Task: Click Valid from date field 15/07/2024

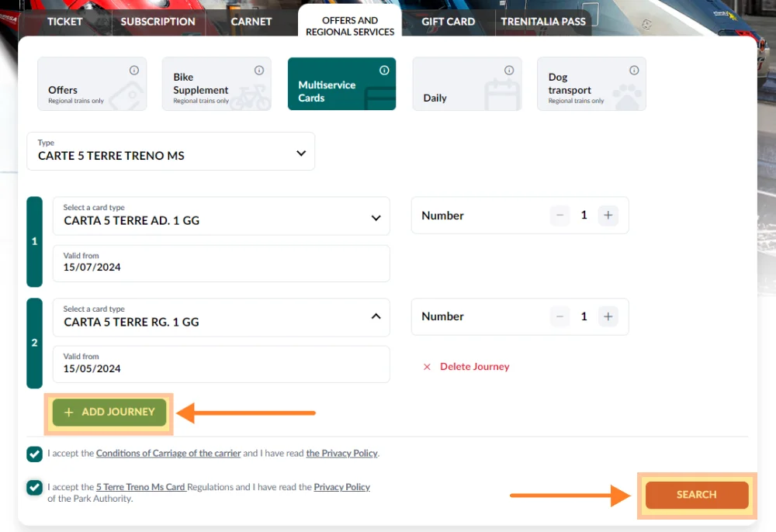Action: click(x=221, y=264)
